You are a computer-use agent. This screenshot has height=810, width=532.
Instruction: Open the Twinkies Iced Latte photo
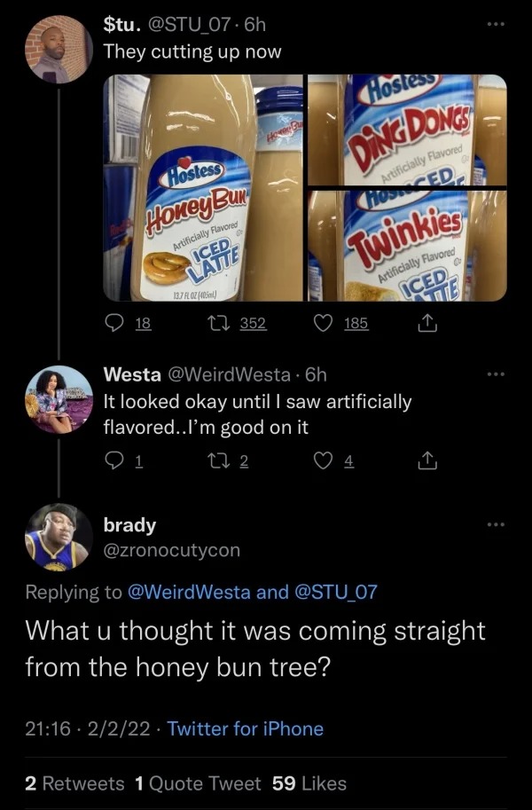click(407, 246)
